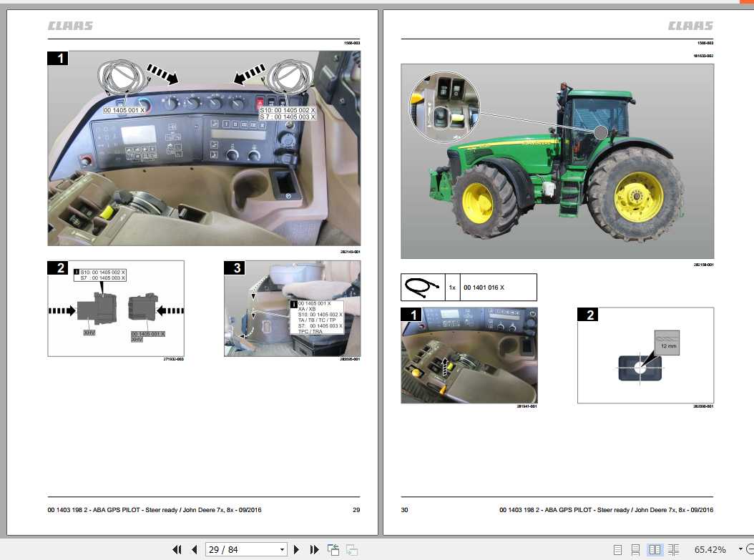Click the S10: 00 1405 002 X label
Screen dimensions: 754x560
pos(288,110)
